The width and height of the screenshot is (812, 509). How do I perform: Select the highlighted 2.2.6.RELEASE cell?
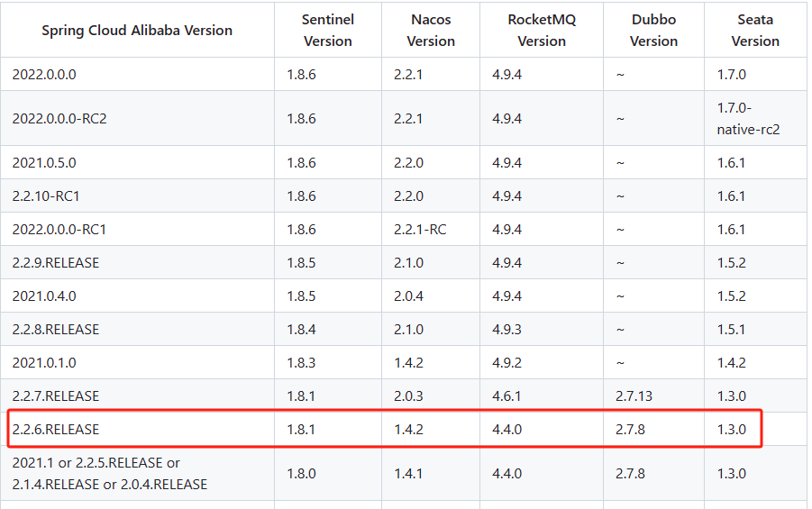[137, 429]
